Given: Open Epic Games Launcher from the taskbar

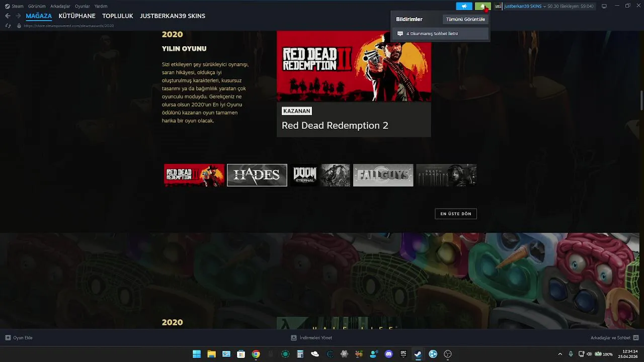Looking at the screenshot, I should click(403, 354).
